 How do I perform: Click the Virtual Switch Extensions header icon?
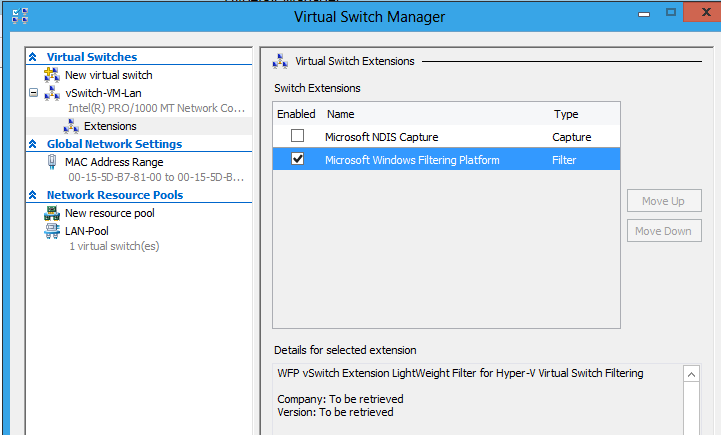pyautogui.click(x=280, y=61)
